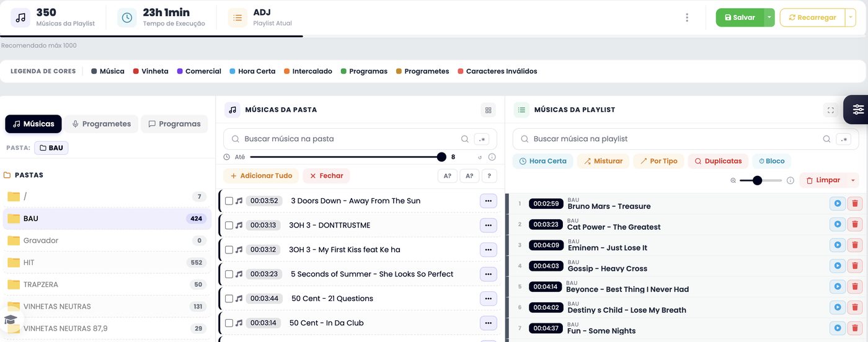Open the root / folder
868x342 pixels.
click(x=107, y=197)
